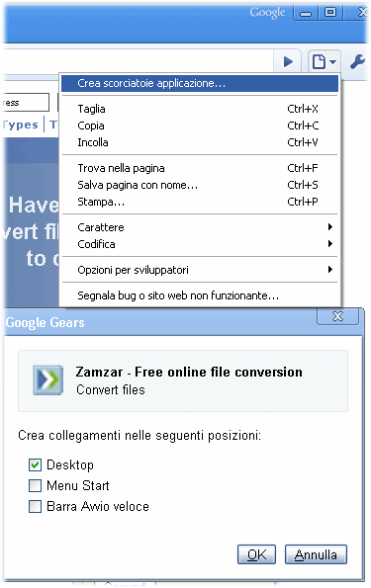The image size is (371, 588).
Task: Uncheck the Desktop checkbox
Action: pos(35,465)
